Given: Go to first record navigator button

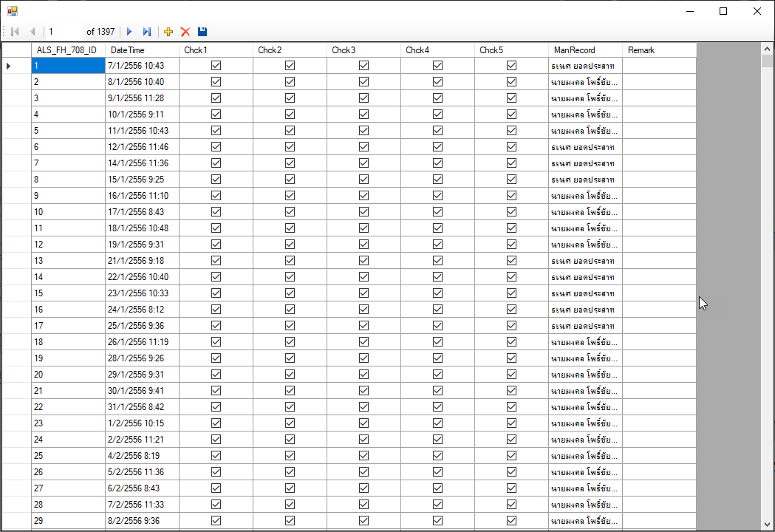Looking at the screenshot, I should (x=15, y=32).
